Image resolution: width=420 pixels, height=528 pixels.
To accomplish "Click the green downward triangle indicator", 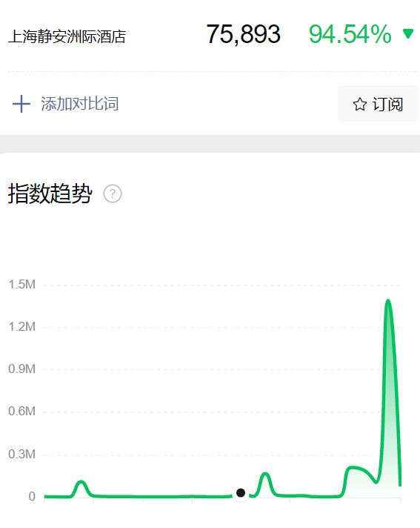I will click(x=408, y=33).
